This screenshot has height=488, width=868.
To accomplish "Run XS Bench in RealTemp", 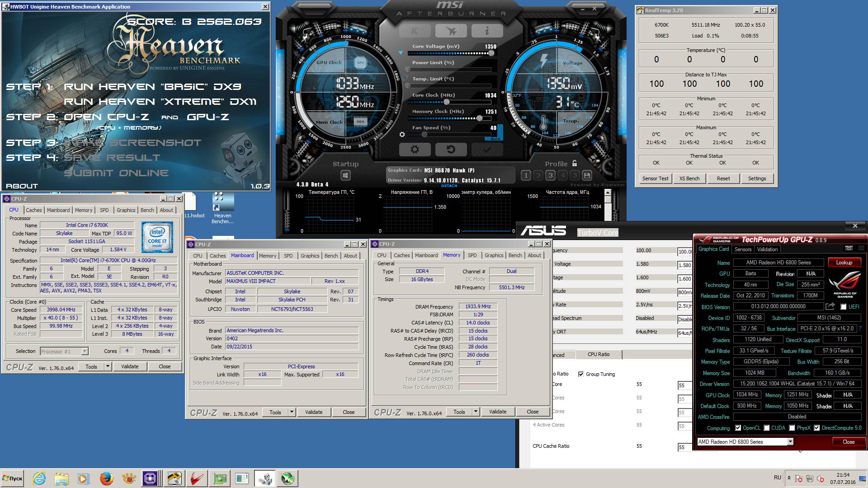I will click(x=689, y=178).
